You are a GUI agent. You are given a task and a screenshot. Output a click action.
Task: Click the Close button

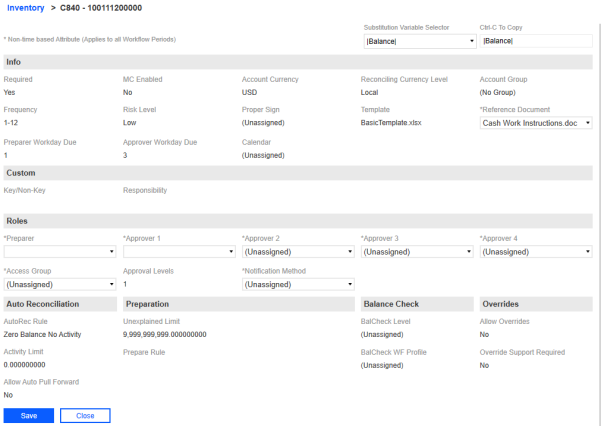tap(85, 416)
